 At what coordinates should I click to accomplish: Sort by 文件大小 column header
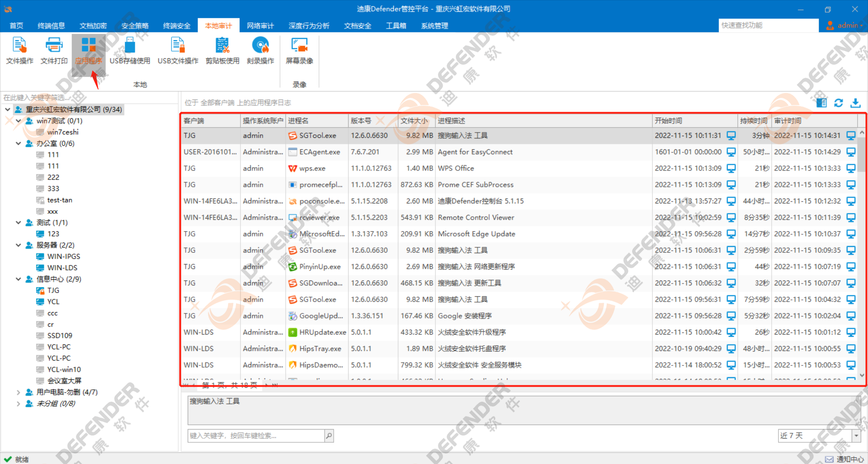pos(417,121)
